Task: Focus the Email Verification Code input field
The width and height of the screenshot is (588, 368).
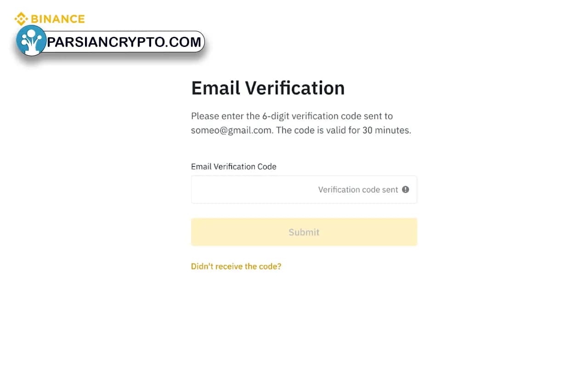Action: click(x=304, y=190)
